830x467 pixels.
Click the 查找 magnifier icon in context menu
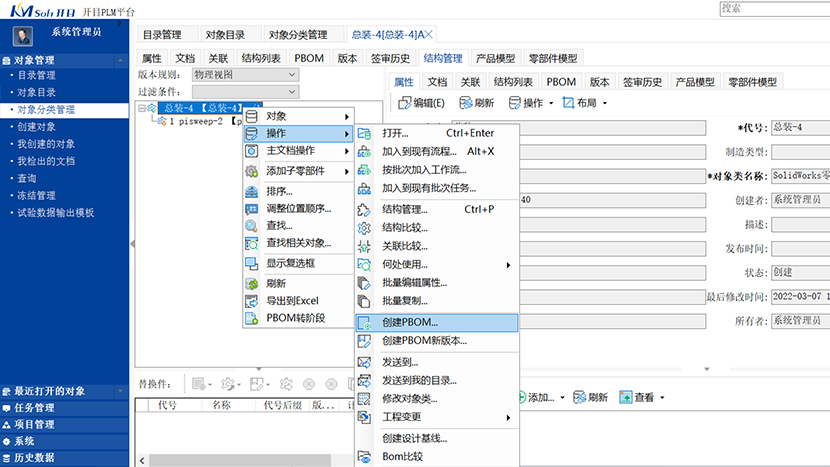(x=252, y=226)
